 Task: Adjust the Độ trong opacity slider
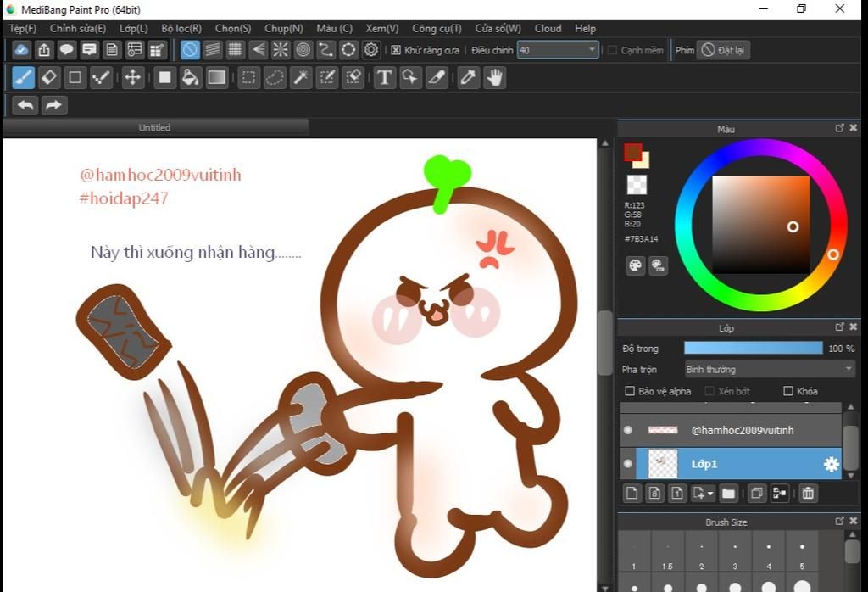click(753, 348)
